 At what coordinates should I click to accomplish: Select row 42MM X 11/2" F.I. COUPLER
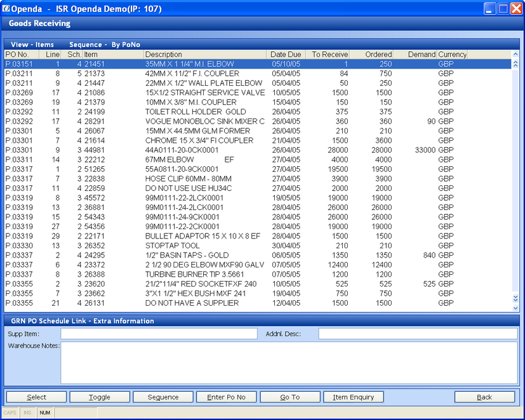point(258,73)
